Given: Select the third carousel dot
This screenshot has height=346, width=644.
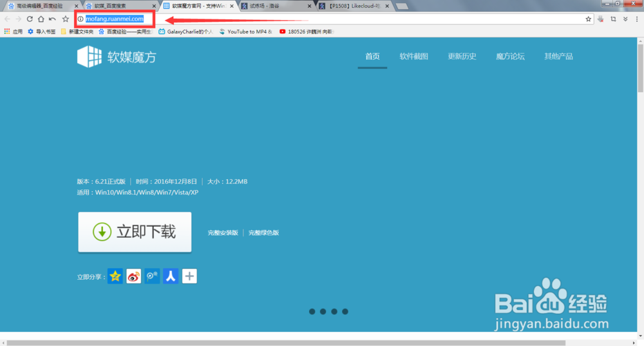Looking at the screenshot, I should 334,311.
